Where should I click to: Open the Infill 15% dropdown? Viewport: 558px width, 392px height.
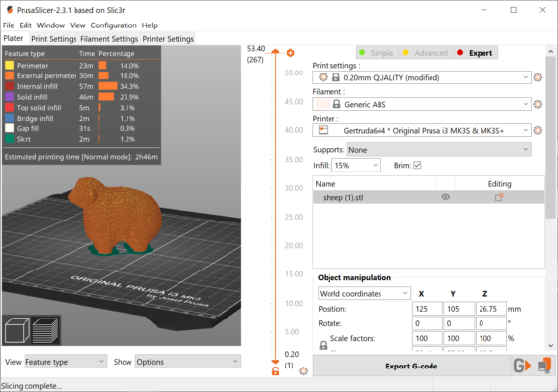[356, 165]
